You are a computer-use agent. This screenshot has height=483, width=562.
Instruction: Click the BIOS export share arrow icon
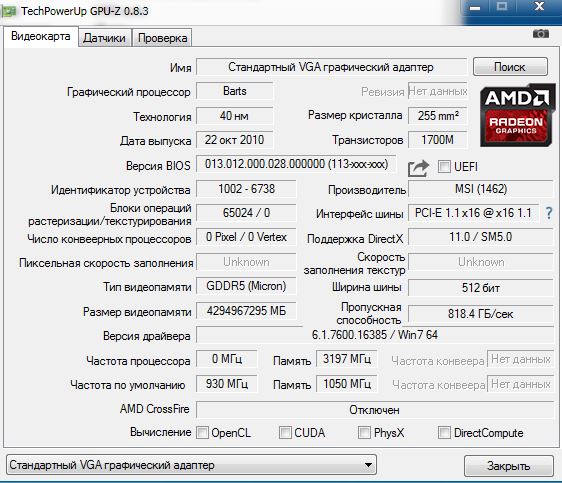[418, 168]
